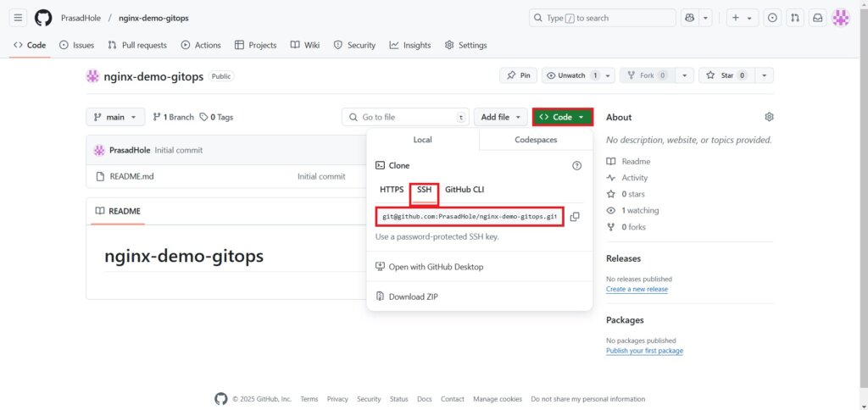The width and height of the screenshot is (868, 410).
Task: Click Publish your first package
Action: click(x=644, y=351)
